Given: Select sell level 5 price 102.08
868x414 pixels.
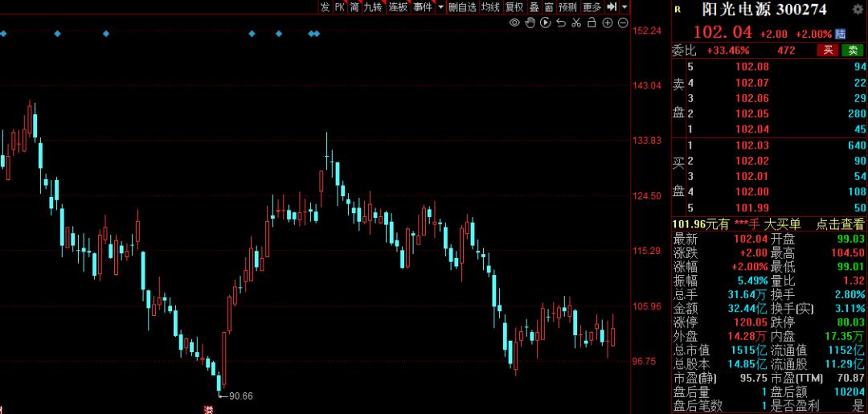Looking at the screenshot, I should (x=751, y=67).
